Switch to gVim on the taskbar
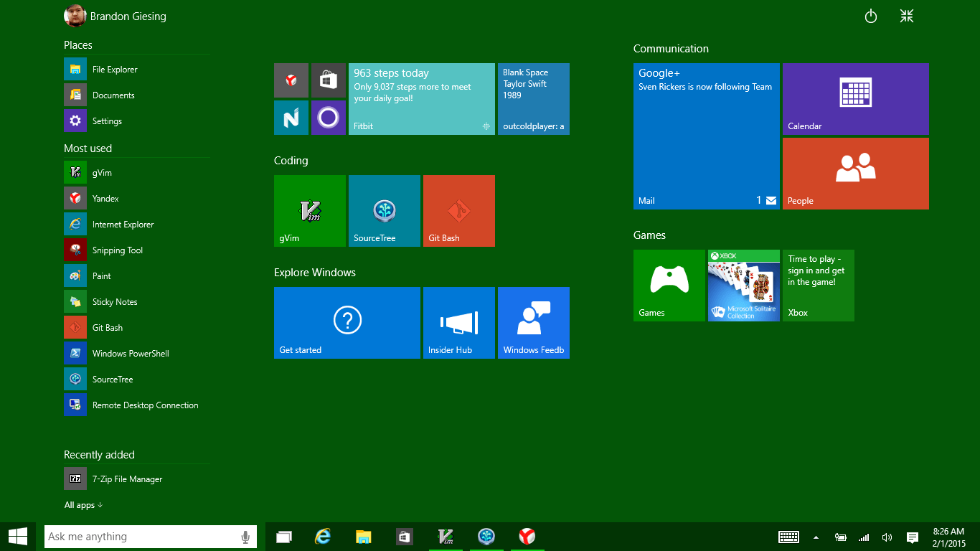Image resolution: width=980 pixels, height=551 pixels. tap(446, 537)
